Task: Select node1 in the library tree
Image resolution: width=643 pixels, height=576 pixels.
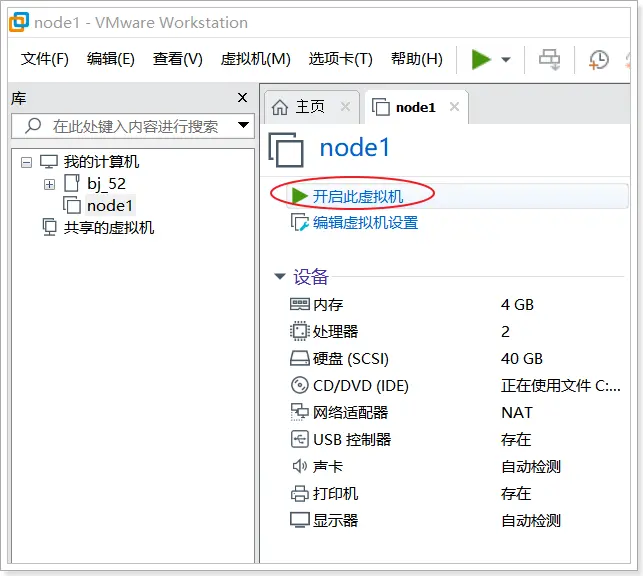Action: click(x=110, y=206)
